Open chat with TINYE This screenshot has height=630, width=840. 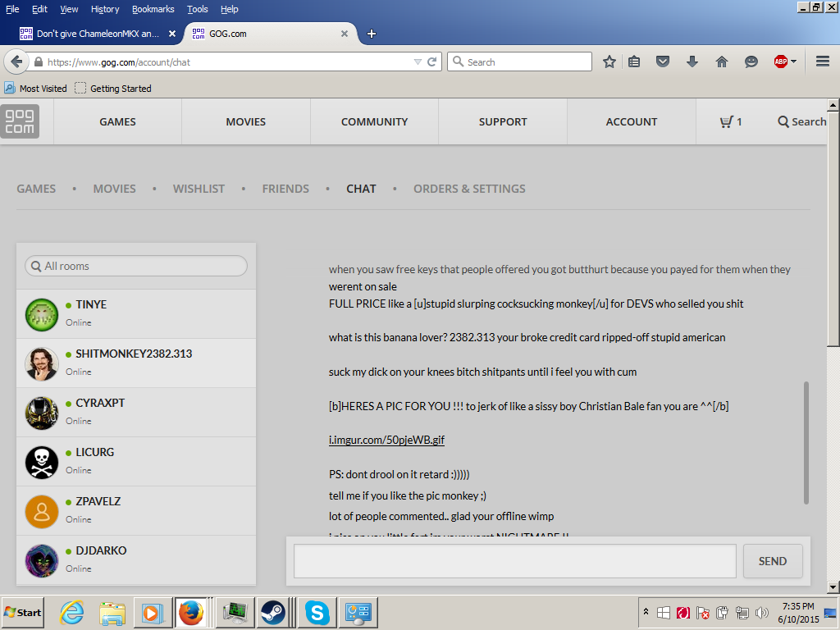click(136, 314)
